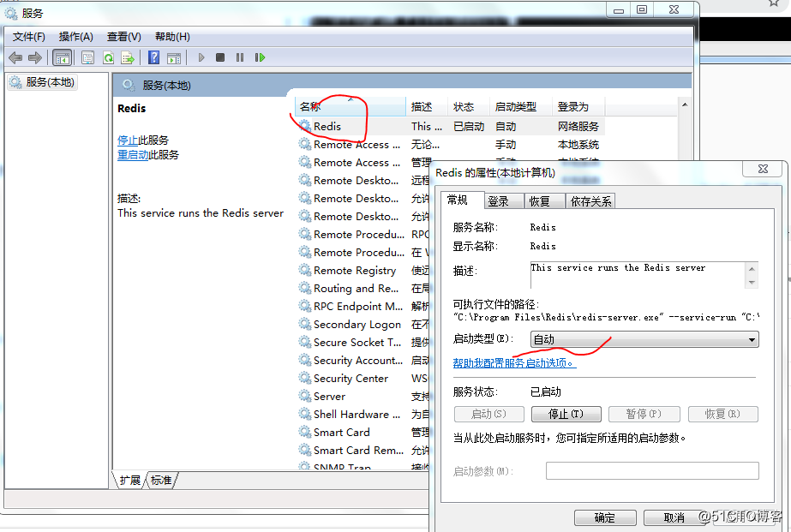Select 服务(本地) node in left tree

tap(44, 81)
